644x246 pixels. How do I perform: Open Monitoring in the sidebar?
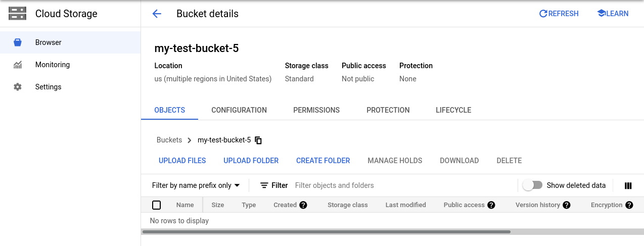(70, 65)
